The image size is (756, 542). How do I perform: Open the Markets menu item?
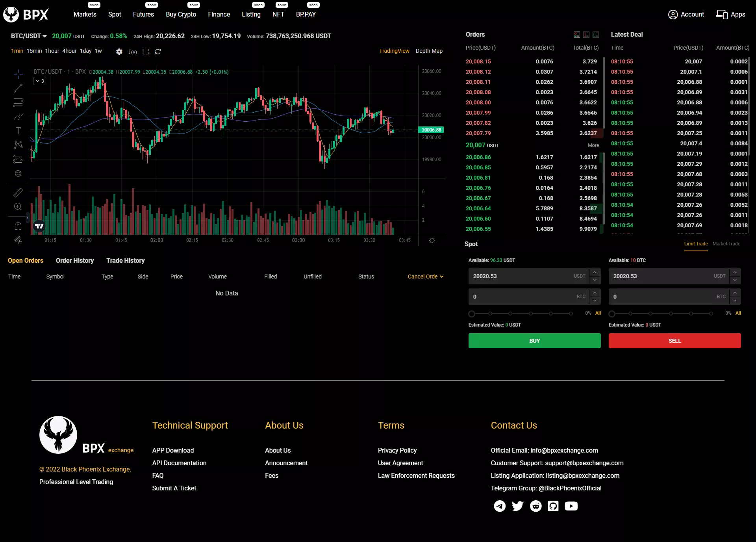point(85,14)
